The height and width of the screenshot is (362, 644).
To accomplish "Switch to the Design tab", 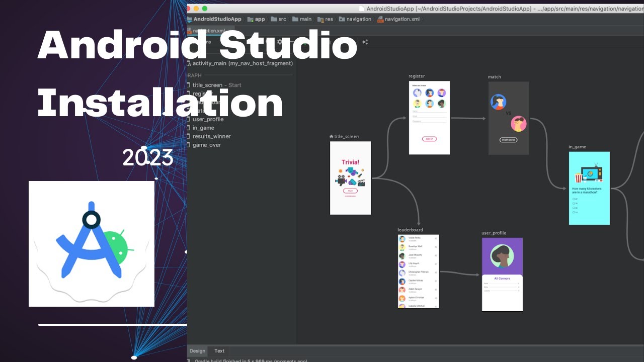I will pyautogui.click(x=197, y=351).
